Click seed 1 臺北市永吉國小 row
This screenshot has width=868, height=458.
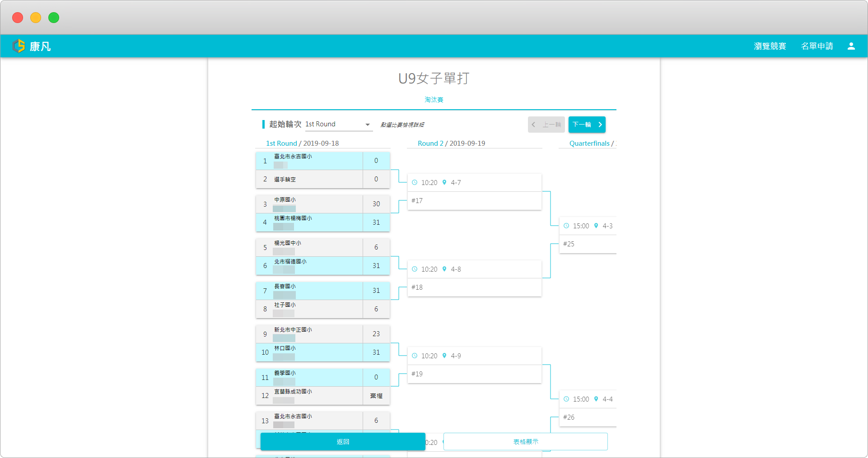click(323, 161)
